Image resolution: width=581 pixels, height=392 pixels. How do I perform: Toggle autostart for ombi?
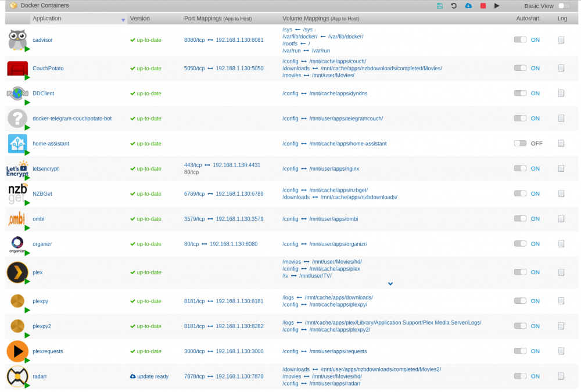coord(520,218)
